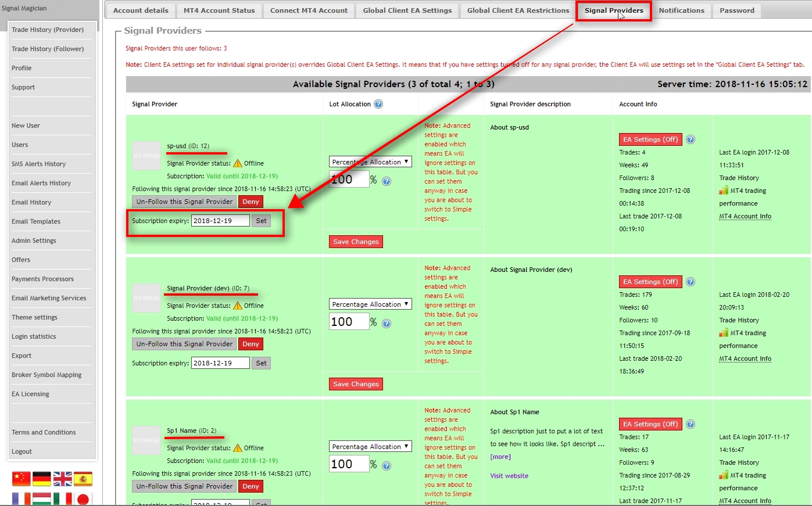Toggle EA Settings for Signal Provider (dev)
This screenshot has height=506, width=812.
click(649, 281)
